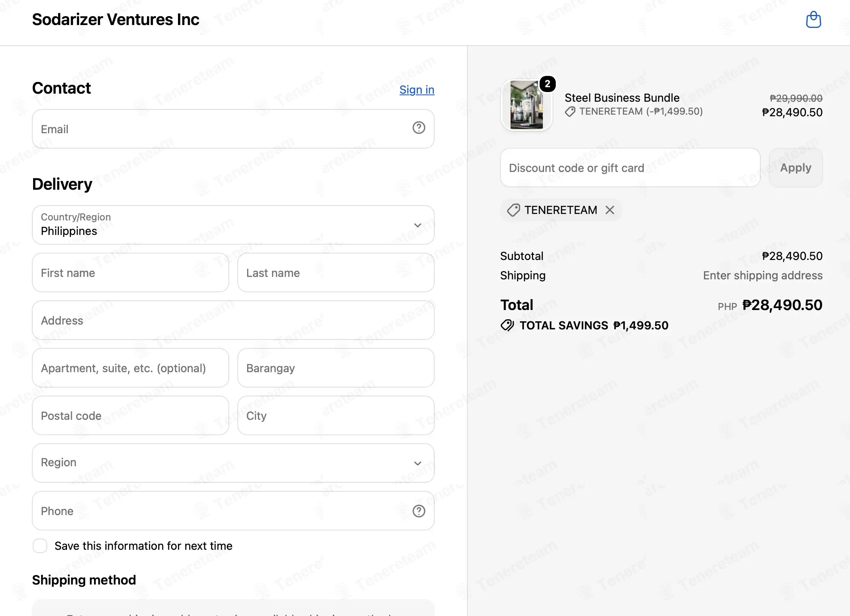The width and height of the screenshot is (850, 616).
Task: Expand the Region dropdown
Action: pos(233,463)
